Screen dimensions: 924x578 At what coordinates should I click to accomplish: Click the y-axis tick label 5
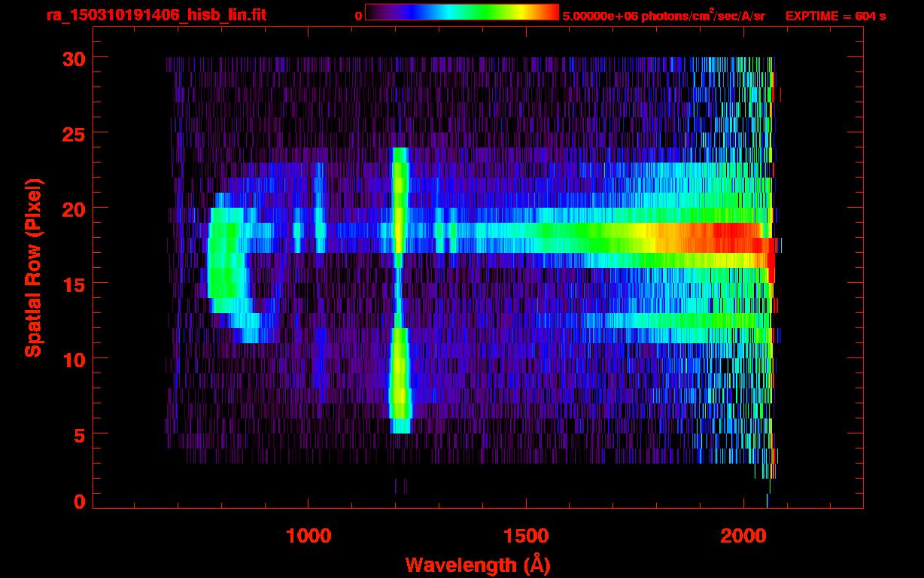pos(78,434)
